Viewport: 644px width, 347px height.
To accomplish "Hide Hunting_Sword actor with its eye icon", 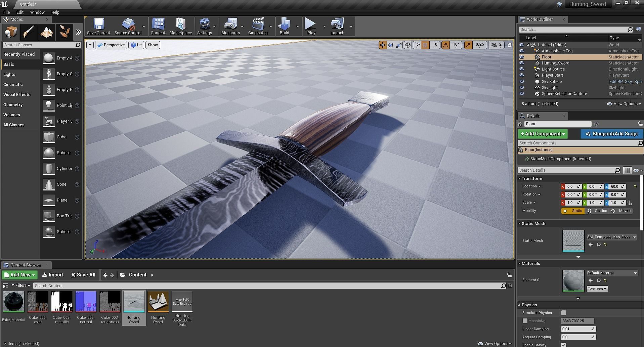I will (522, 63).
